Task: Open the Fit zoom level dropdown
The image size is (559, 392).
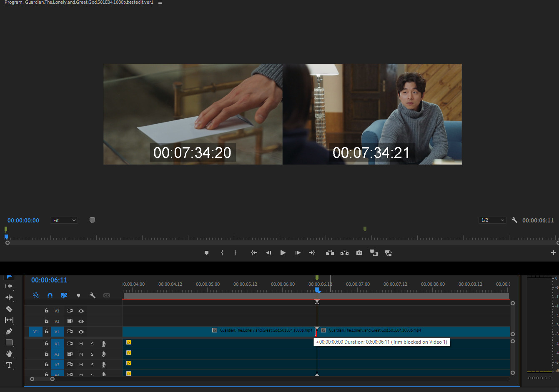Action: 64,220
